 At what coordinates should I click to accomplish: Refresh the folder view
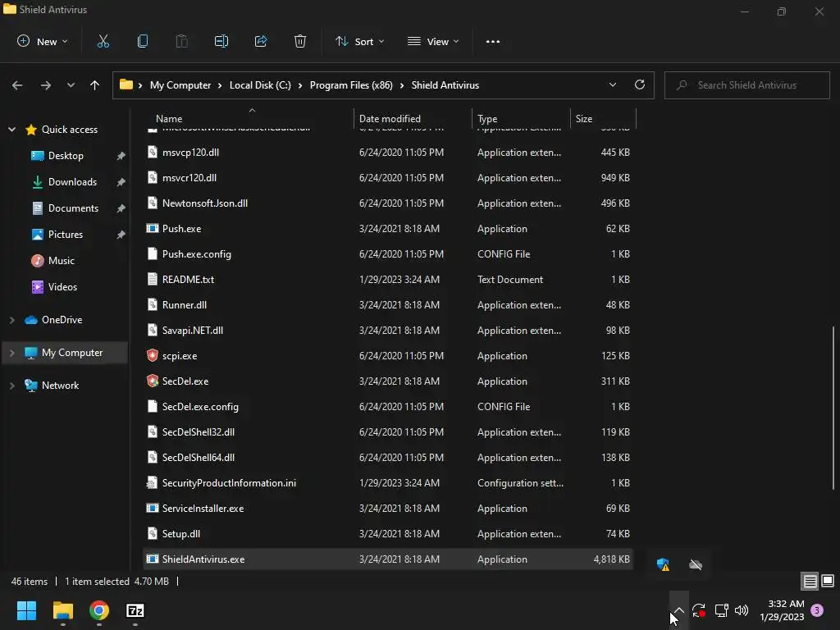click(640, 84)
